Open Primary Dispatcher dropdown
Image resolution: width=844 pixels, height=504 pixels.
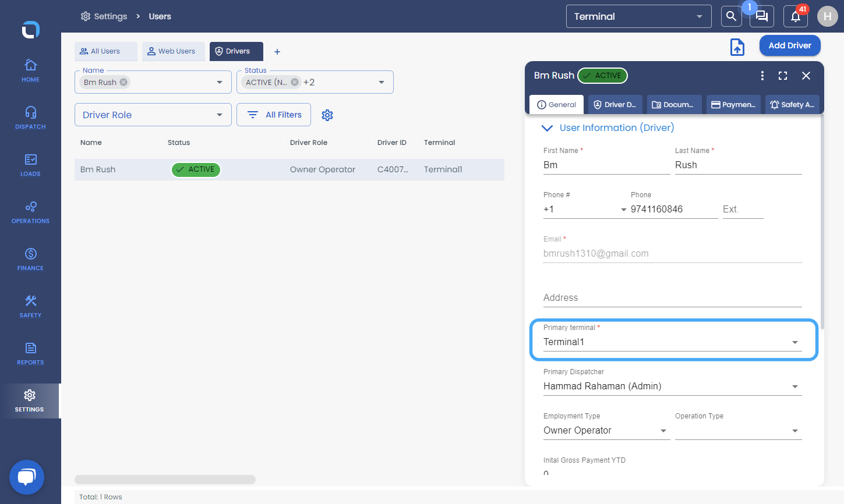tap(673, 386)
